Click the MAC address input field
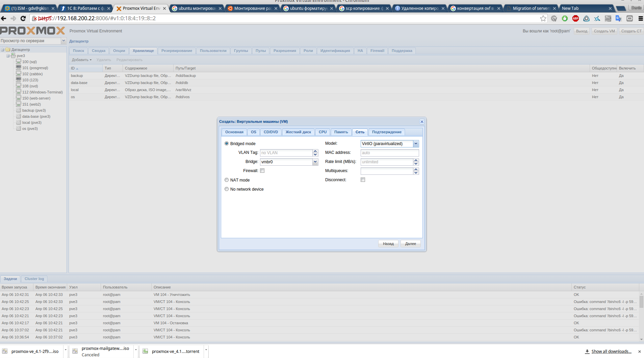 point(389,153)
